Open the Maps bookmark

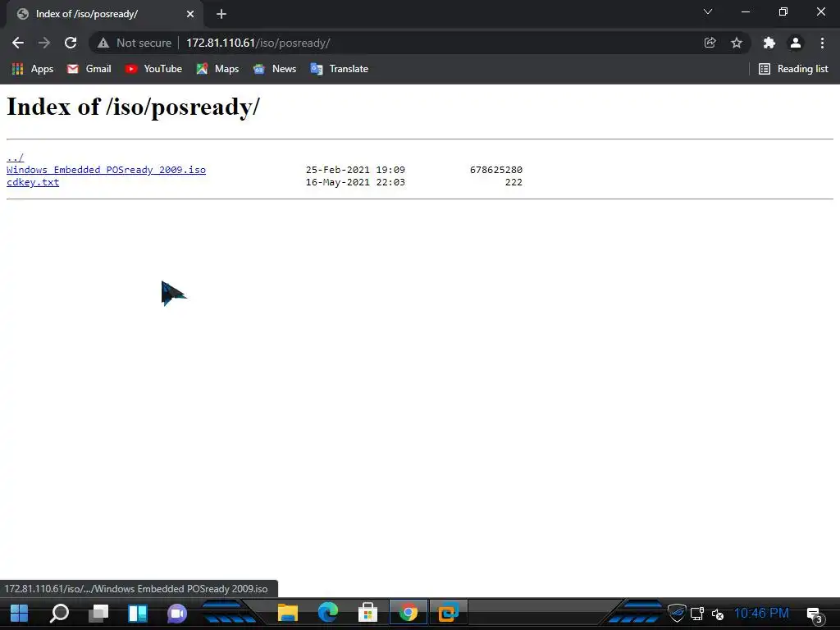217,69
